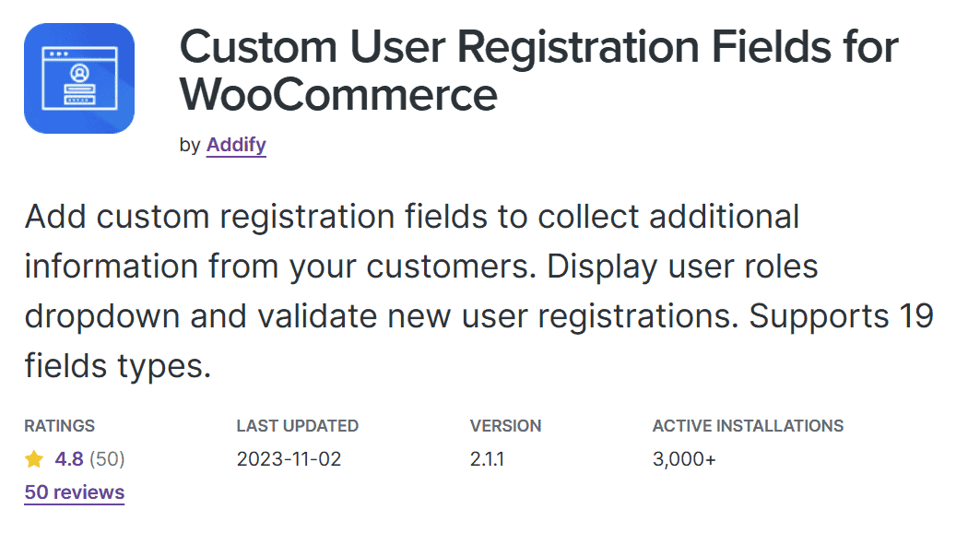Click the 3,000+ active installations count
This screenshot has width=980, height=557.
tap(681, 458)
